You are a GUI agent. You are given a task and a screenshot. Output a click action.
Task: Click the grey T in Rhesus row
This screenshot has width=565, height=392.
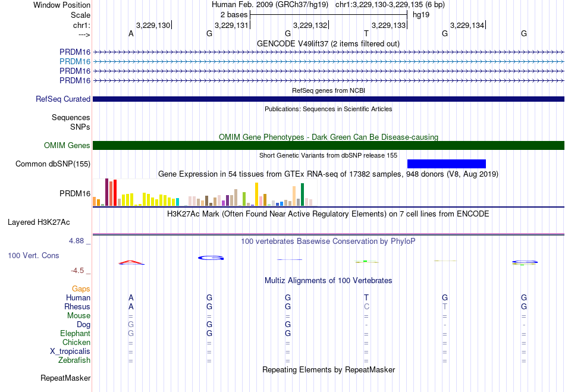(445, 306)
